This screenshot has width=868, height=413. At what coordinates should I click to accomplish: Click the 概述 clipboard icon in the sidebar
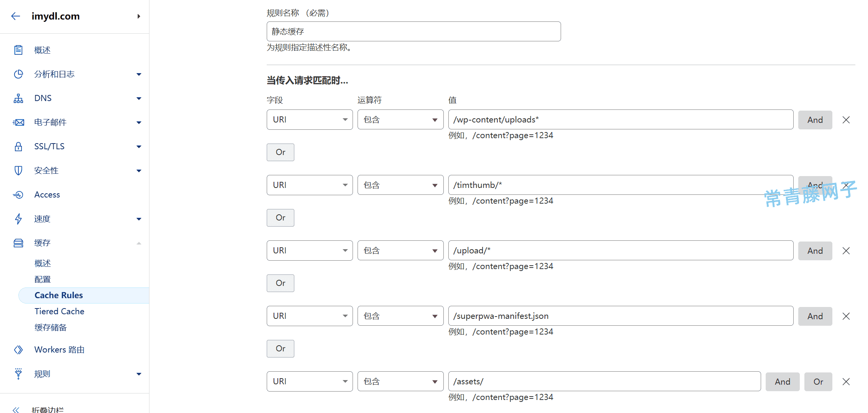[x=18, y=50]
